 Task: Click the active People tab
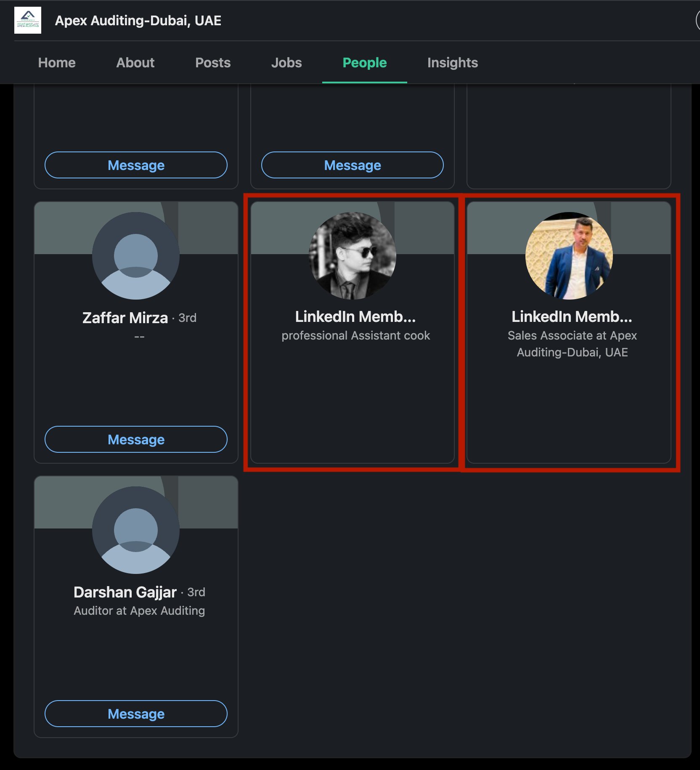tap(364, 63)
